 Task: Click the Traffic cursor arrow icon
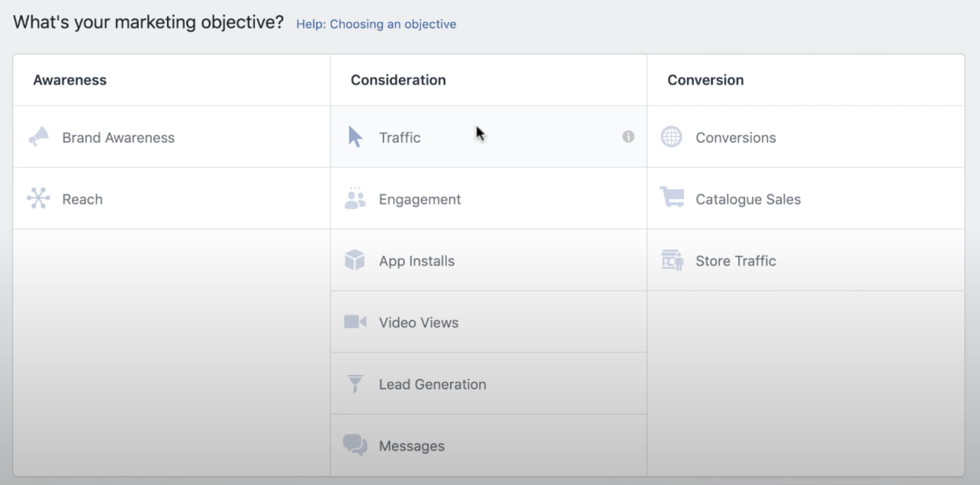point(355,137)
